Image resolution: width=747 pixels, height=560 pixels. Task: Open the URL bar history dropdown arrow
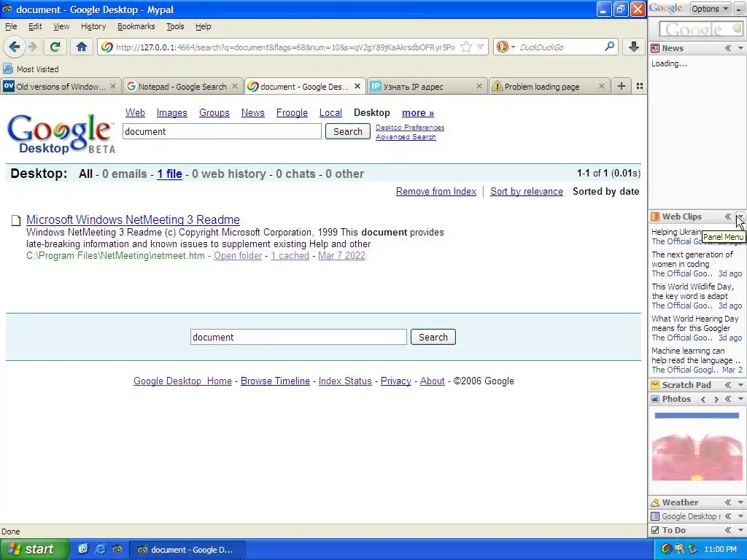[x=480, y=47]
